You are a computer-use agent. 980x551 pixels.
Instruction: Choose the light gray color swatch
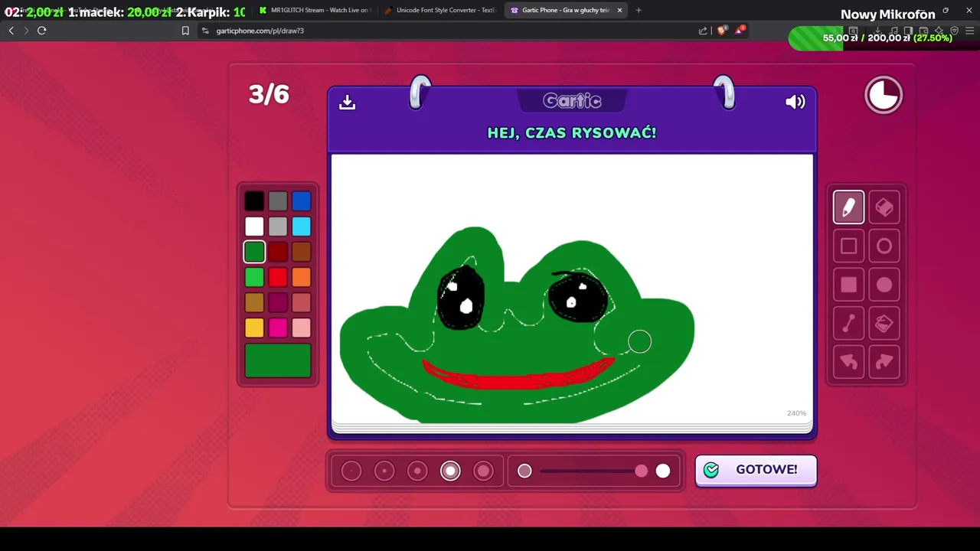click(278, 227)
